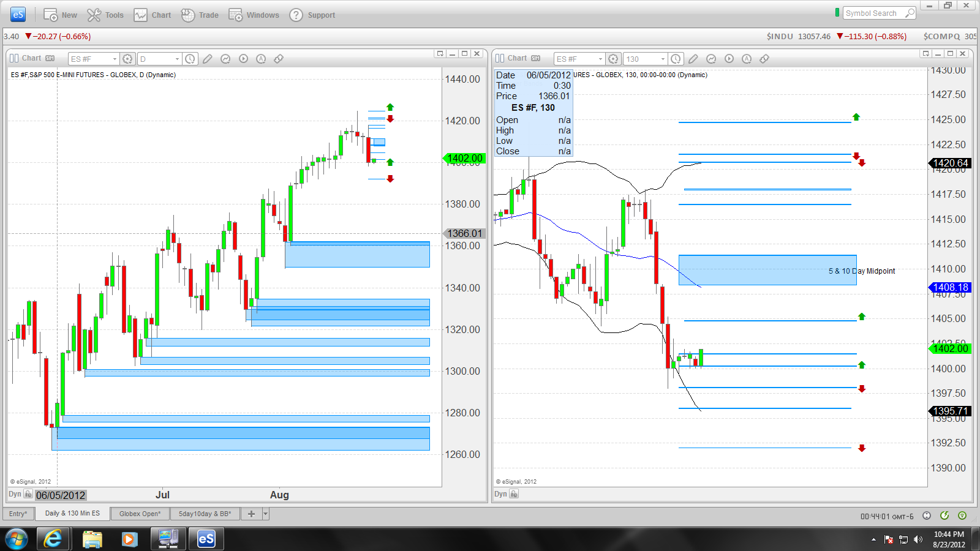Open the symbol settings gear on the 130-minute chart
The width and height of the screenshot is (980, 551).
tap(613, 59)
